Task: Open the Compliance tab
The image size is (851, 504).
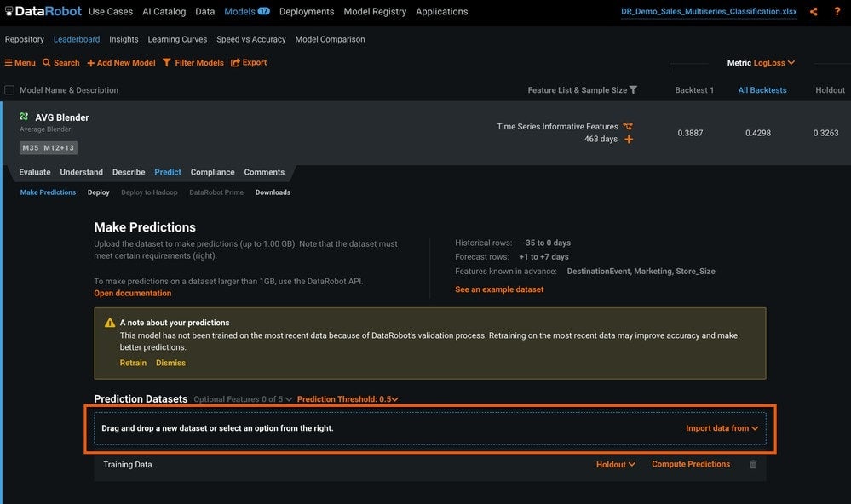Action: (x=213, y=172)
